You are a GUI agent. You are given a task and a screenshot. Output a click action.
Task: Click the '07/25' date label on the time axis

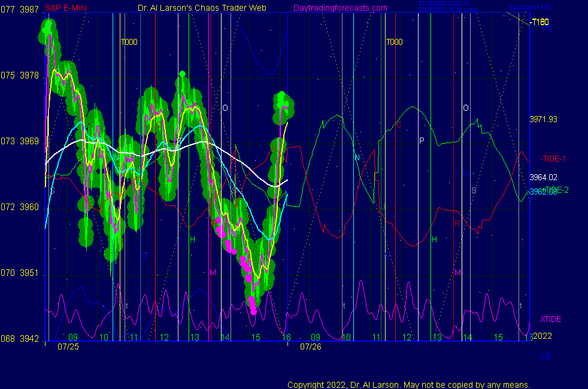point(68,347)
